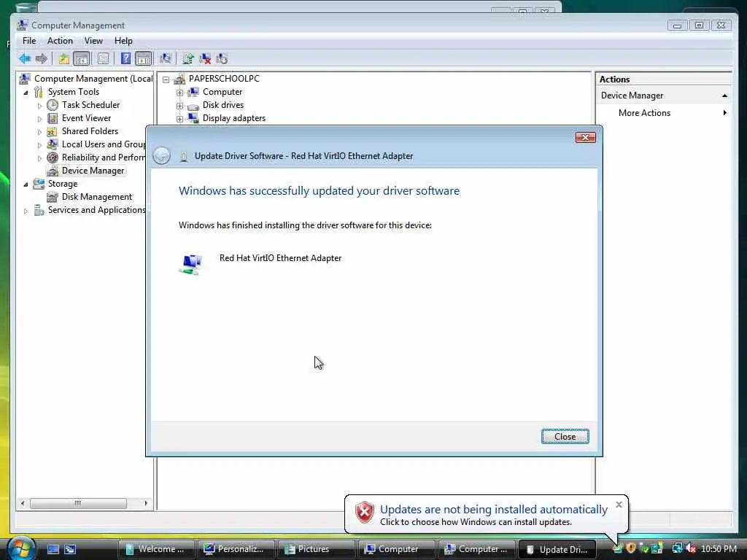Click the Windows Start orb

(21, 548)
